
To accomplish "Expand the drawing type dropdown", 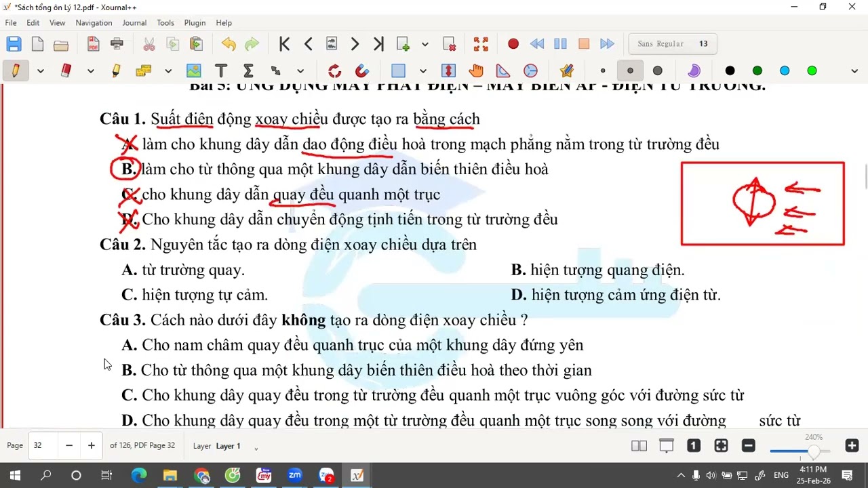I will pos(301,70).
